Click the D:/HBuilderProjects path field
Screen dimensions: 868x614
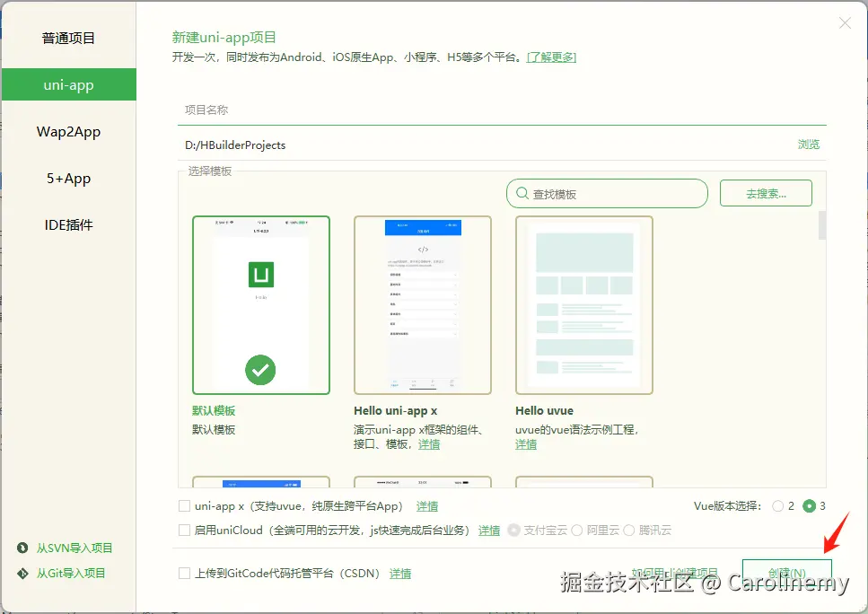pyautogui.click(x=482, y=145)
